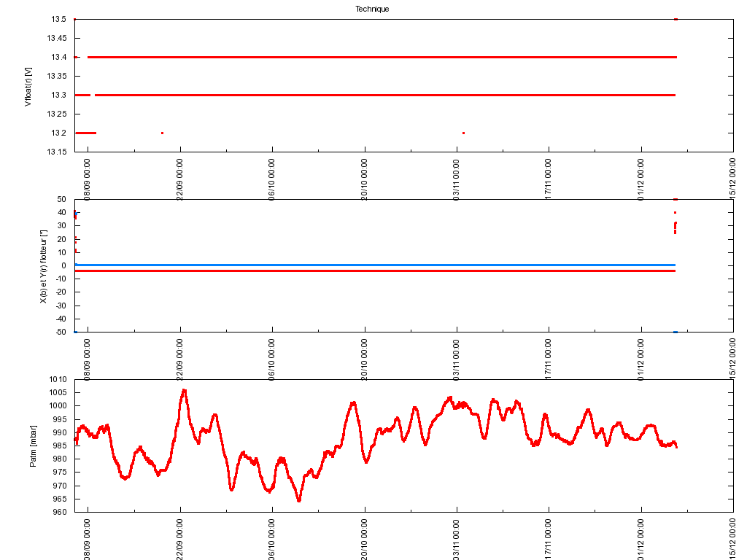Click the pressure peak near 22/09
747x560 pixels.
click(x=184, y=391)
